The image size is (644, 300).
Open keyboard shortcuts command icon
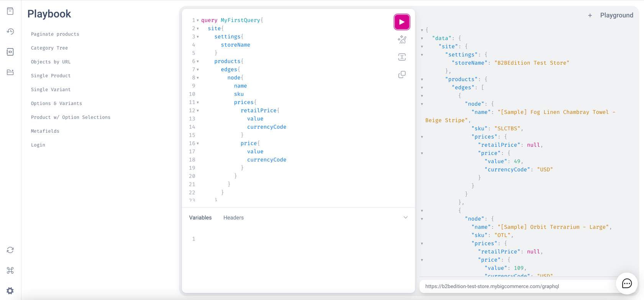tap(10, 270)
